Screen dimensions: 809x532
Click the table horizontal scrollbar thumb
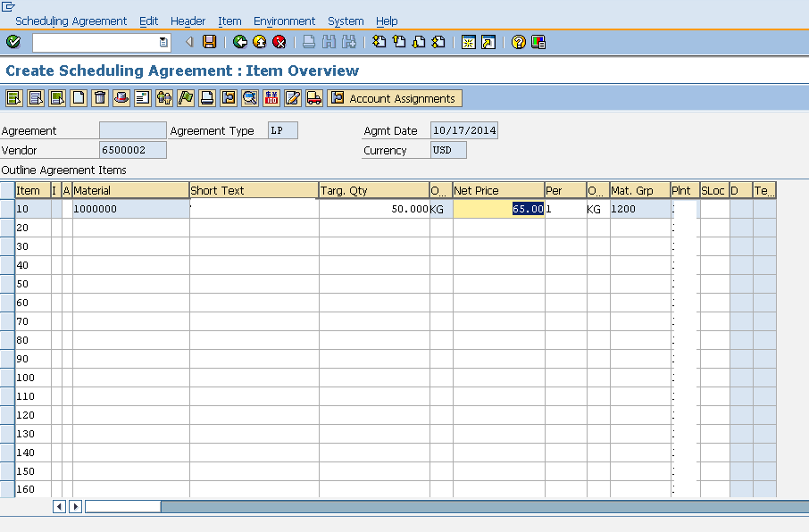(x=123, y=507)
